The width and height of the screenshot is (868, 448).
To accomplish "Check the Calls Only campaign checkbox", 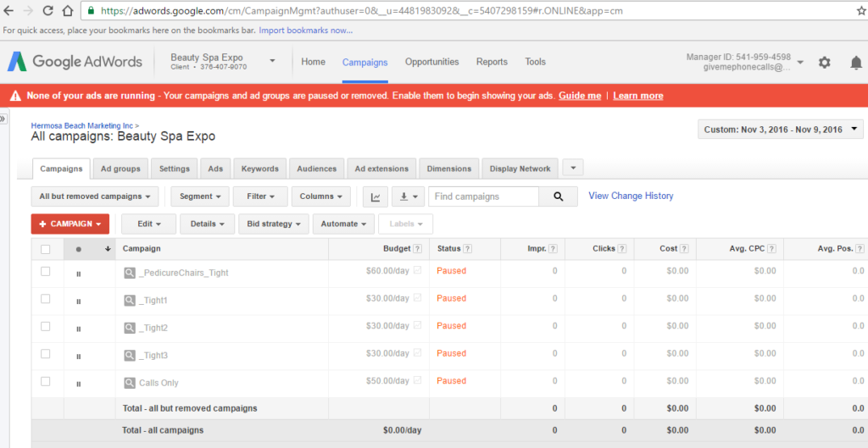I will [x=46, y=382].
